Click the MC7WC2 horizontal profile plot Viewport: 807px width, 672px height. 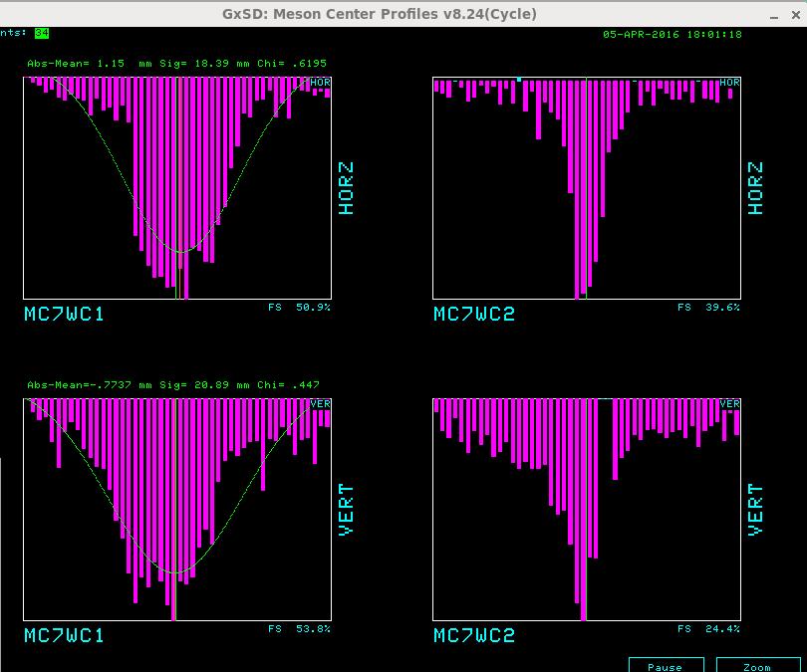(587, 188)
